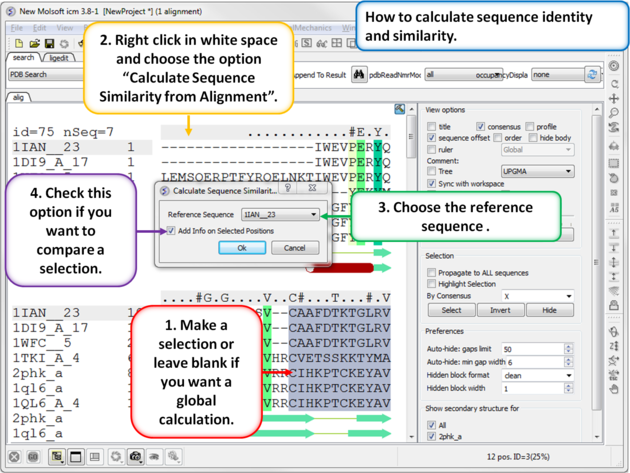Screen dimensions: 630x473
Task: Click the circular target icon atop right toolbar
Action: point(614,66)
